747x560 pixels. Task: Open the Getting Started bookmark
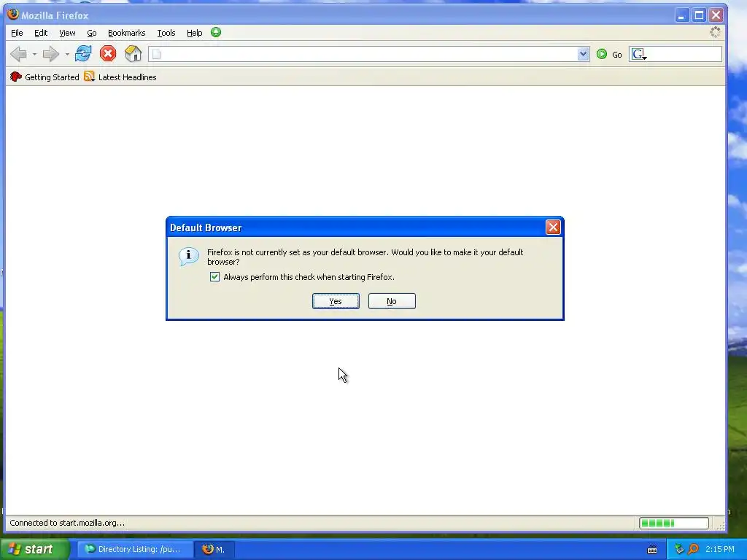[x=44, y=77]
